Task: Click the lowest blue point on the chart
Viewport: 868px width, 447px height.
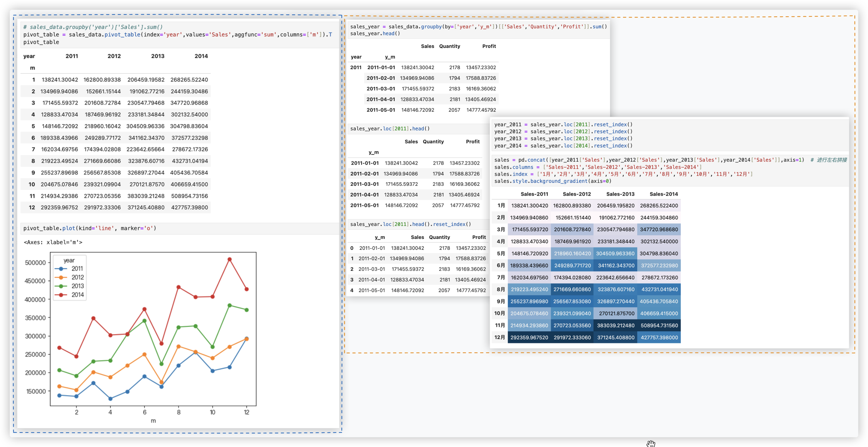Action: coord(110,399)
